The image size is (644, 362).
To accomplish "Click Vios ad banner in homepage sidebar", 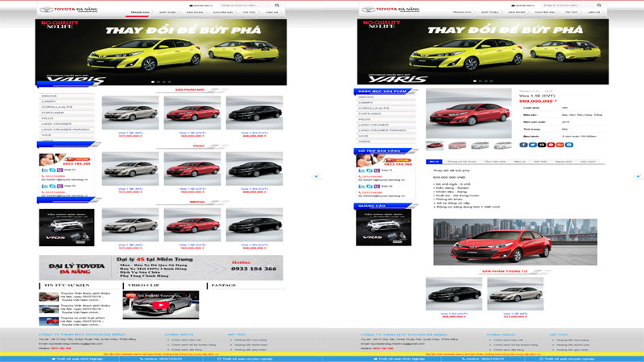I will click(67, 228).
